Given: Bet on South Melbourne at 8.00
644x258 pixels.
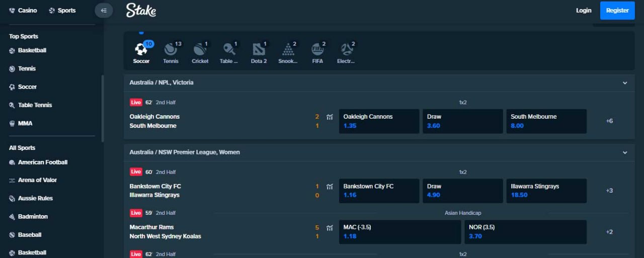Looking at the screenshot, I should [546, 121].
